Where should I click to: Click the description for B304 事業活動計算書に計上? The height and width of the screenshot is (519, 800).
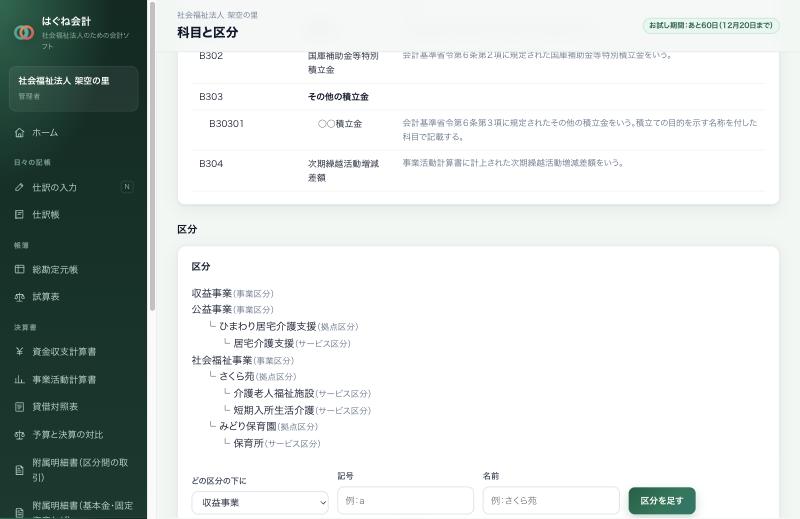513,163
